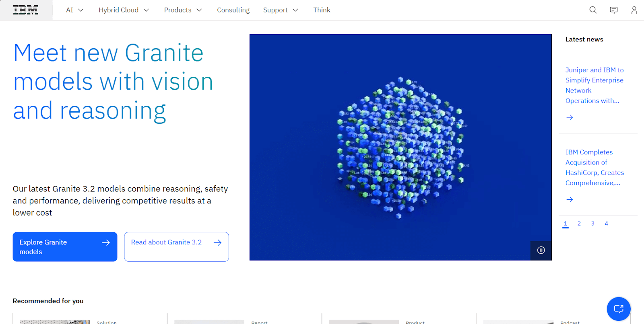Viewport: 644px width, 324px height.
Task: Pause the Granite cube animation
Action: pyautogui.click(x=541, y=250)
